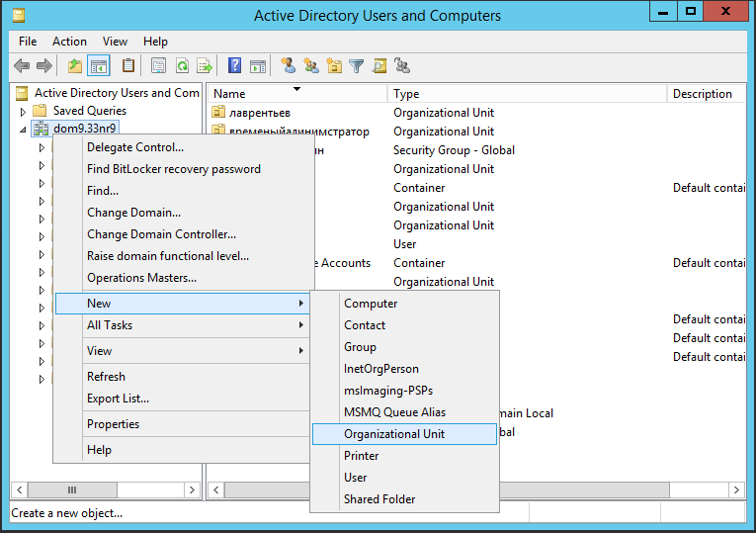756x533 pixels.
Task: Expand the Saved Queries tree node
Action: tap(23, 112)
